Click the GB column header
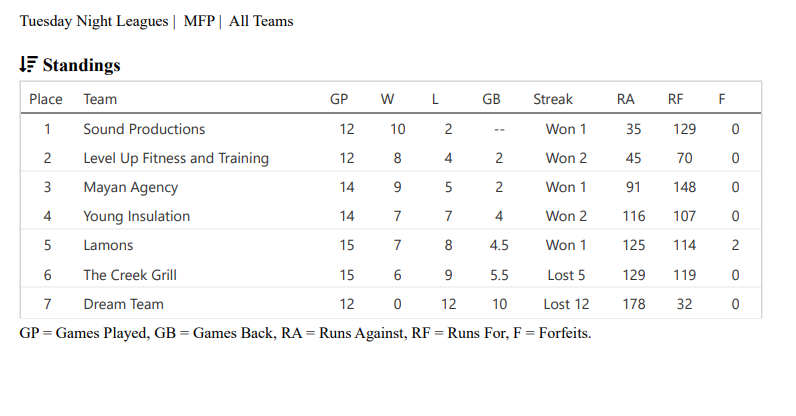The width and height of the screenshot is (796, 416). [491, 99]
